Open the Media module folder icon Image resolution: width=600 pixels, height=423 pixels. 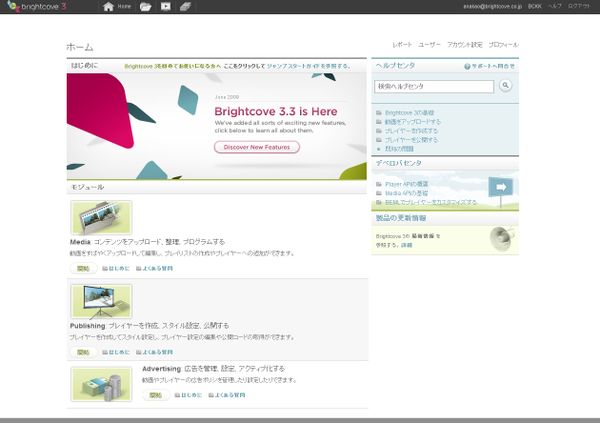(x=145, y=7)
